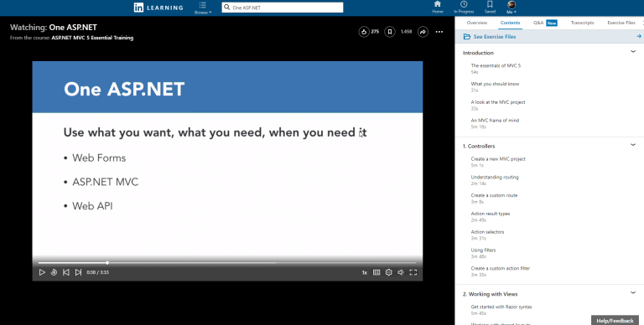Viewport: 644px width, 325px height.
Task: Skip to previous video
Action: click(65, 272)
